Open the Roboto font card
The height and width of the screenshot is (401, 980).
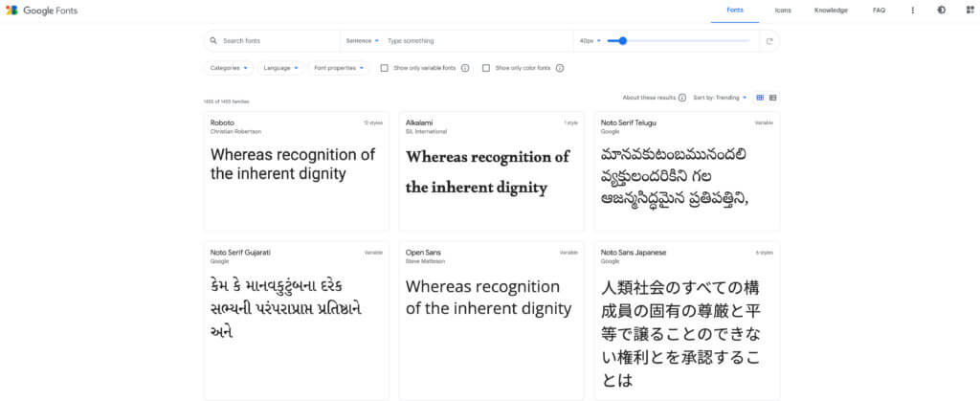pyautogui.click(x=296, y=170)
